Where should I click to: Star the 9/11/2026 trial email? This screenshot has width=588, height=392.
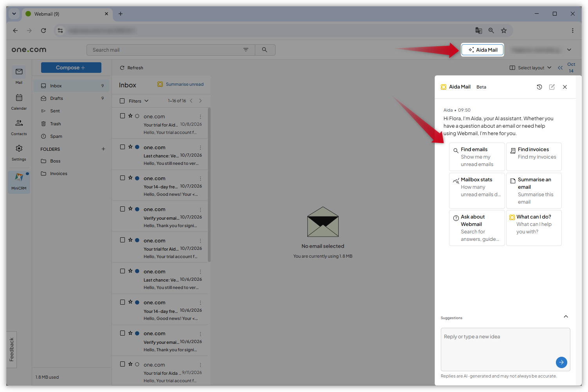point(130,364)
